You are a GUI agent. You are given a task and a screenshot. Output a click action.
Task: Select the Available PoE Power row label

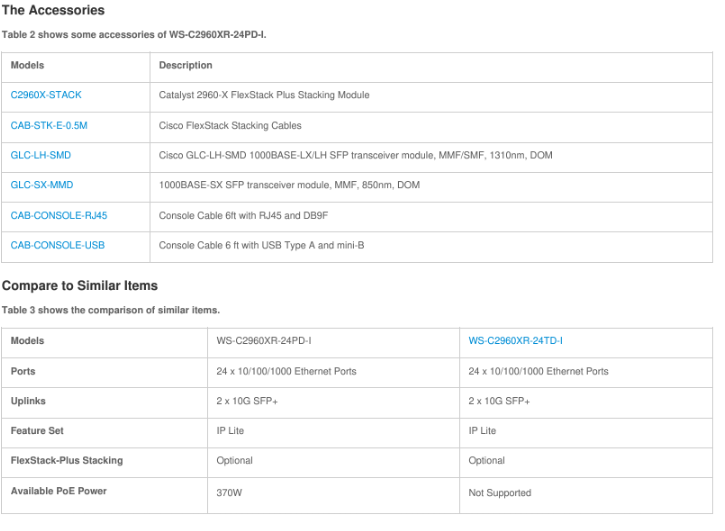pos(59,491)
